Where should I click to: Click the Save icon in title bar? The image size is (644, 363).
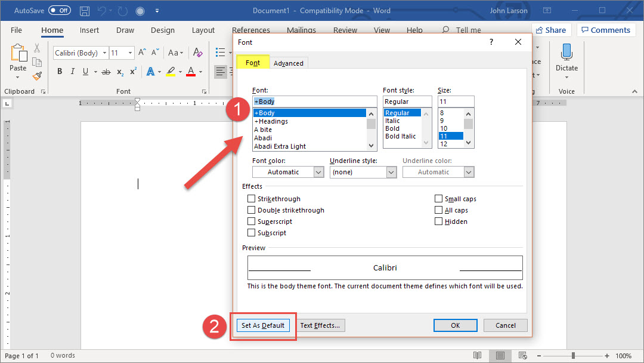pos(85,11)
